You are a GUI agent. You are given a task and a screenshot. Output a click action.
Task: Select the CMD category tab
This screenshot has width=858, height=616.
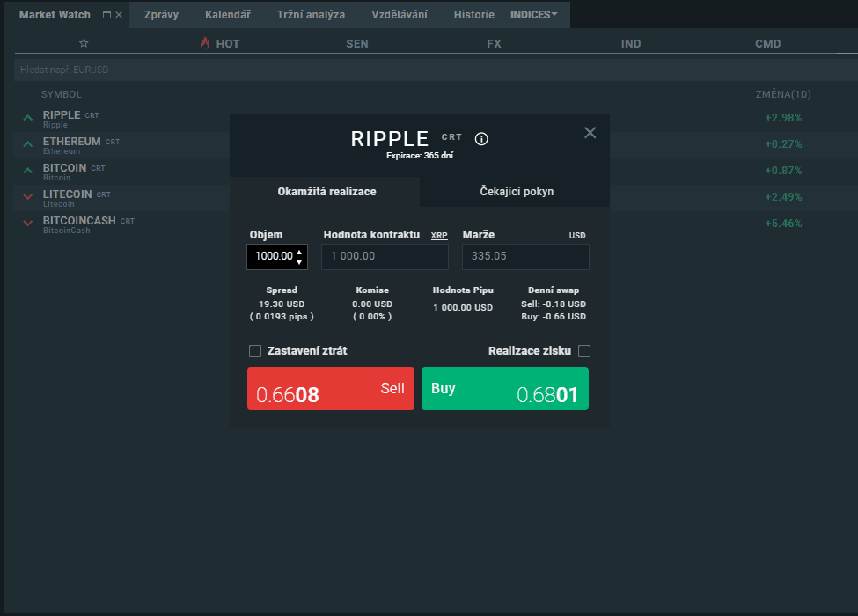coord(768,44)
